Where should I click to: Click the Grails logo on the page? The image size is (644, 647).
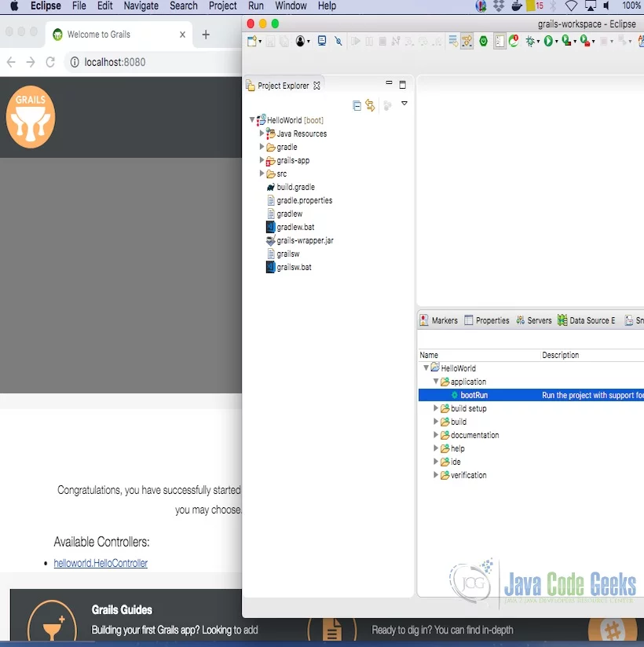pyautogui.click(x=31, y=117)
